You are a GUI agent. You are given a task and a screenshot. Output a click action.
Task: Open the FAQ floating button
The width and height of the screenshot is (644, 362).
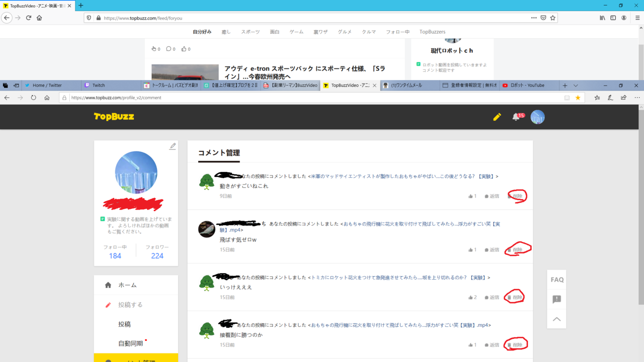[x=557, y=280]
